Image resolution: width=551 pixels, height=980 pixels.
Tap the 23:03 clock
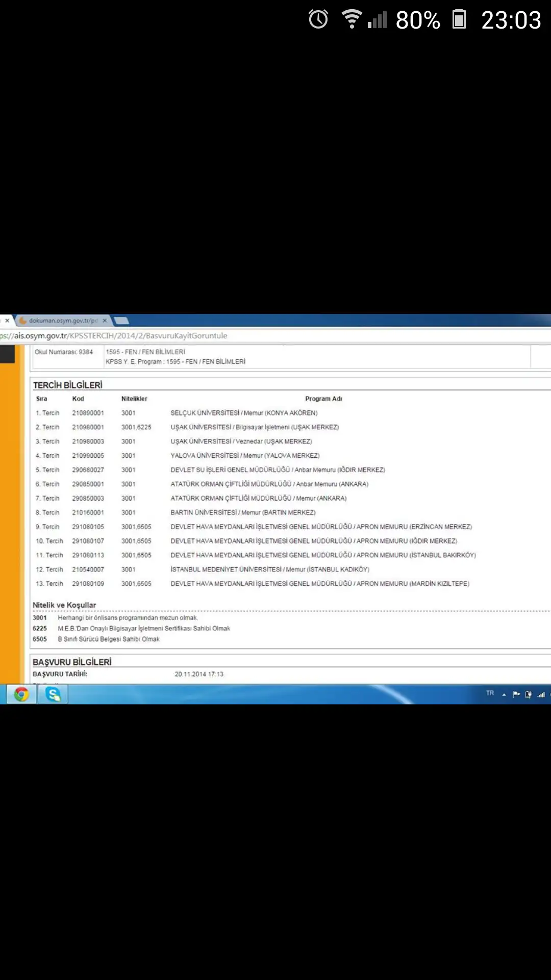tap(511, 20)
